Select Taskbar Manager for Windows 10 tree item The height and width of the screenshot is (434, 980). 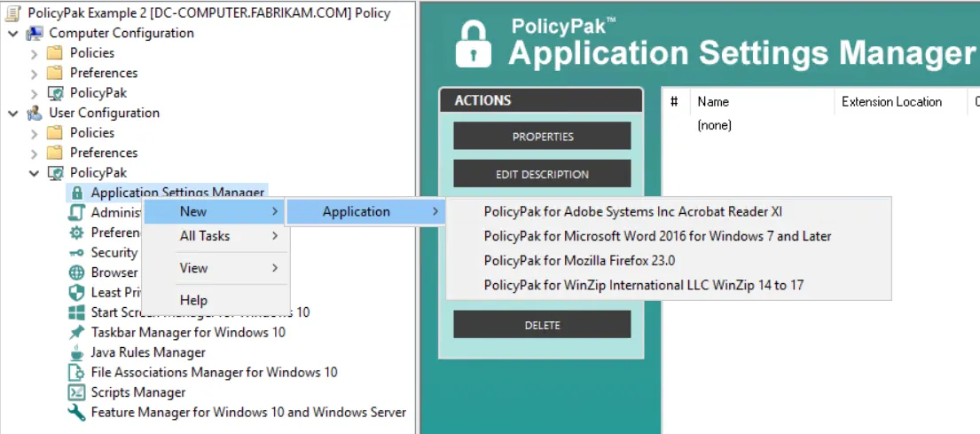tap(188, 332)
